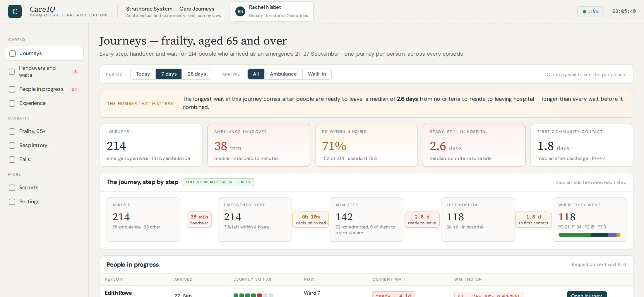Click the Handovers and waits sidebar icon
This screenshot has width=644, height=297.
coord(12,72)
